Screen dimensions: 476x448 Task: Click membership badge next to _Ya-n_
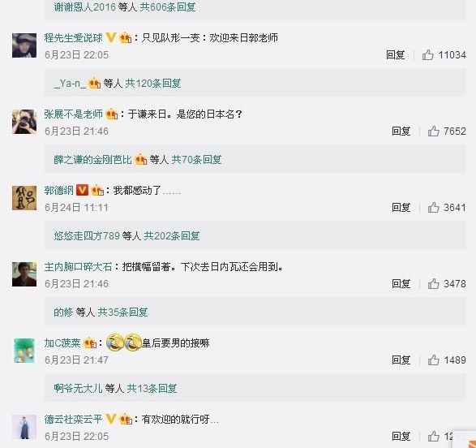pyautogui.click(x=94, y=84)
